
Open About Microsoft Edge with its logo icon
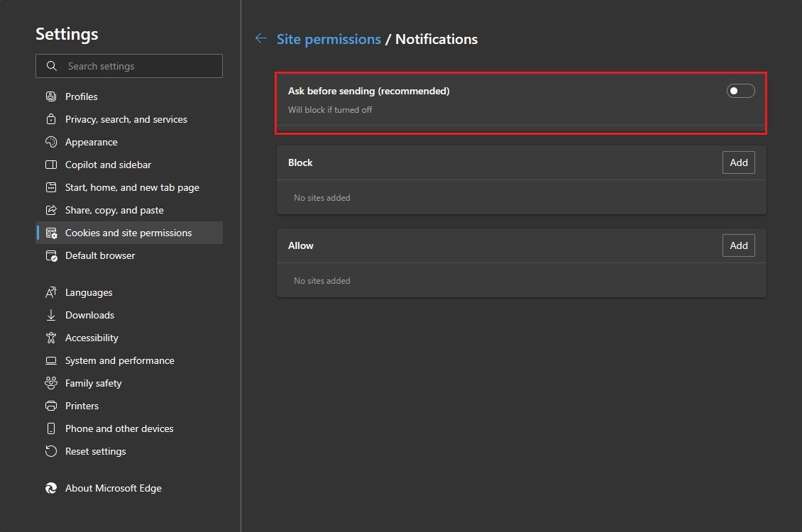point(50,488)
